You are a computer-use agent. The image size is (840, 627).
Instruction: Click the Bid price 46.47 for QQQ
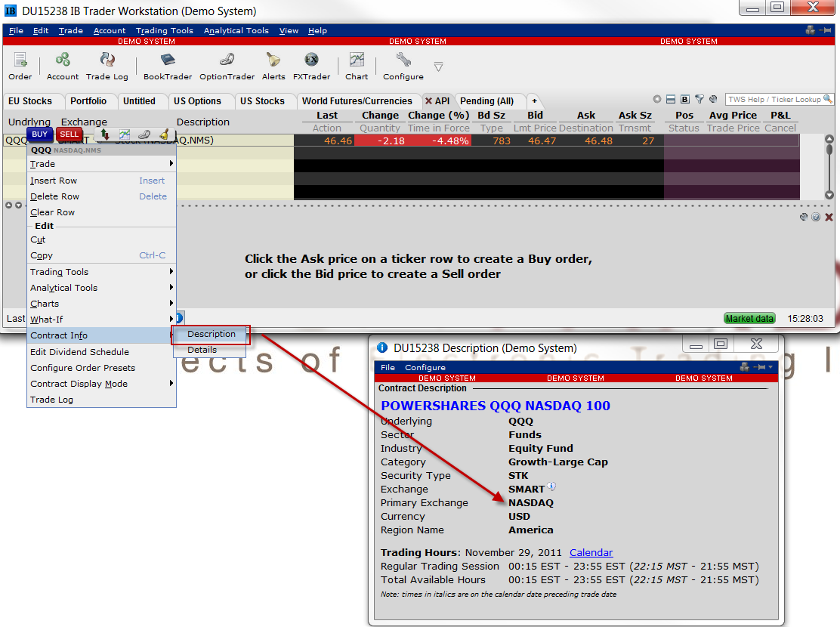[x=542, y=141]
